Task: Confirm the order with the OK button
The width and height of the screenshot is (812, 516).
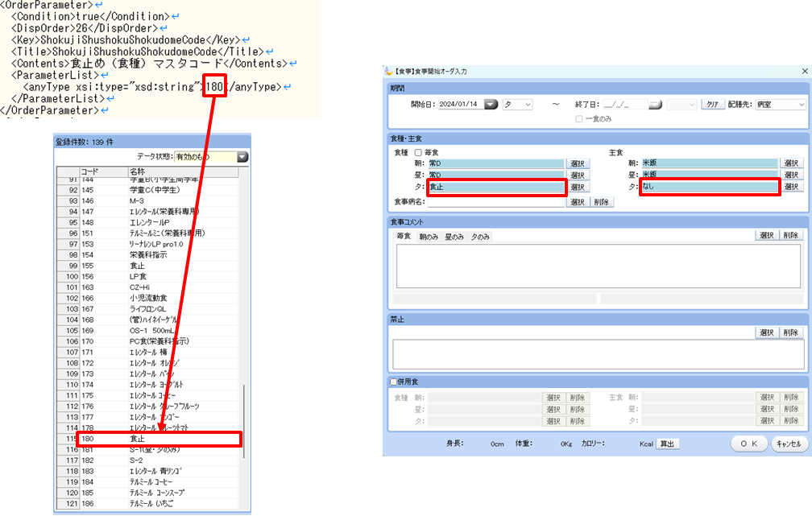Action: click(749, 444)
